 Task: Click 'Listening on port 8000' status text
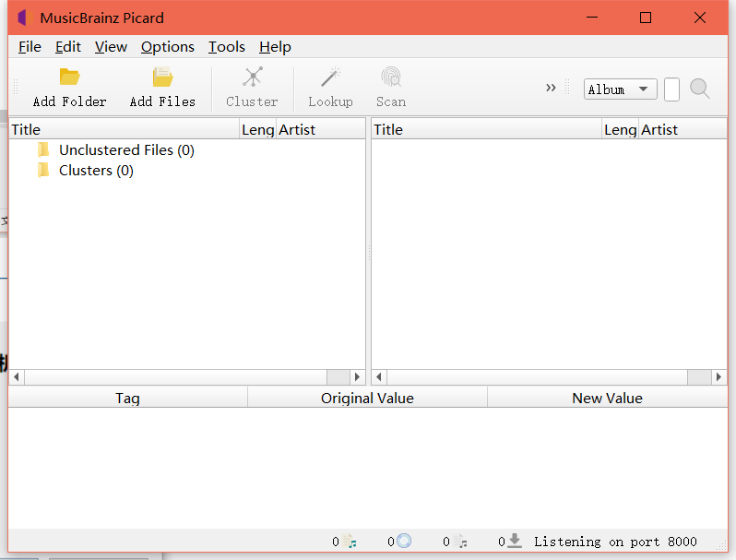pos(615,542)
